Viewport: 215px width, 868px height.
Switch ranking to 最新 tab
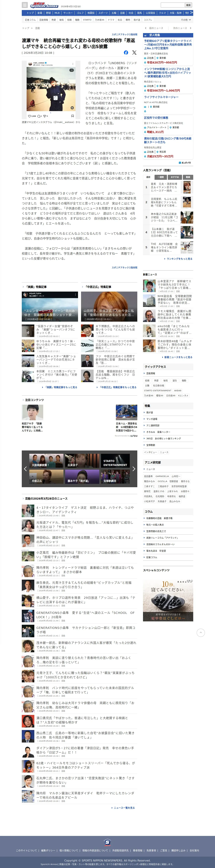(148, 177)
